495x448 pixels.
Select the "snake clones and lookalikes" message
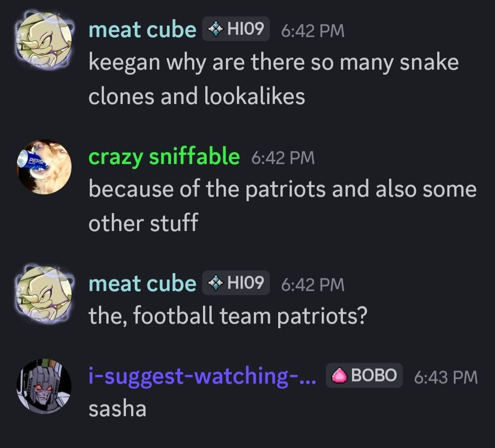click(273, 79)
